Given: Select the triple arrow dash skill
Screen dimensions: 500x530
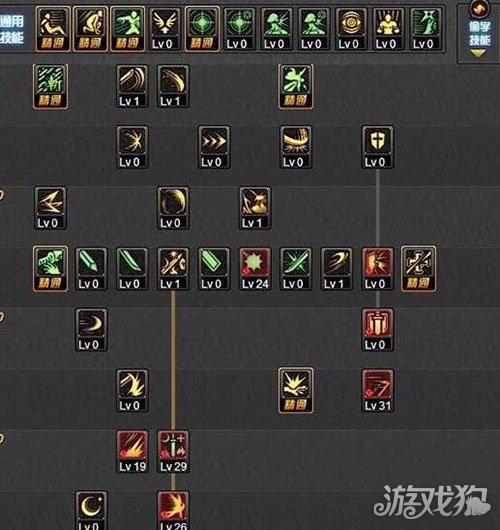Looking at the screenshot, I should click(214, 147).
